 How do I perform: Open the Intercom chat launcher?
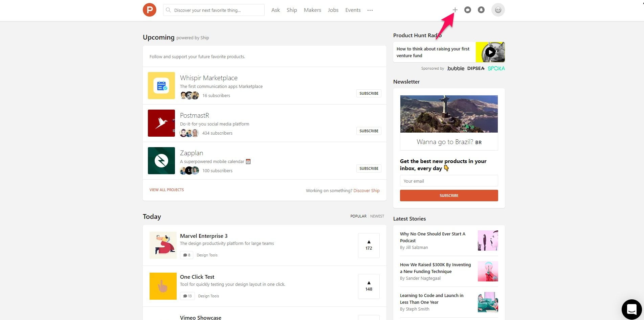click(631, 309)
